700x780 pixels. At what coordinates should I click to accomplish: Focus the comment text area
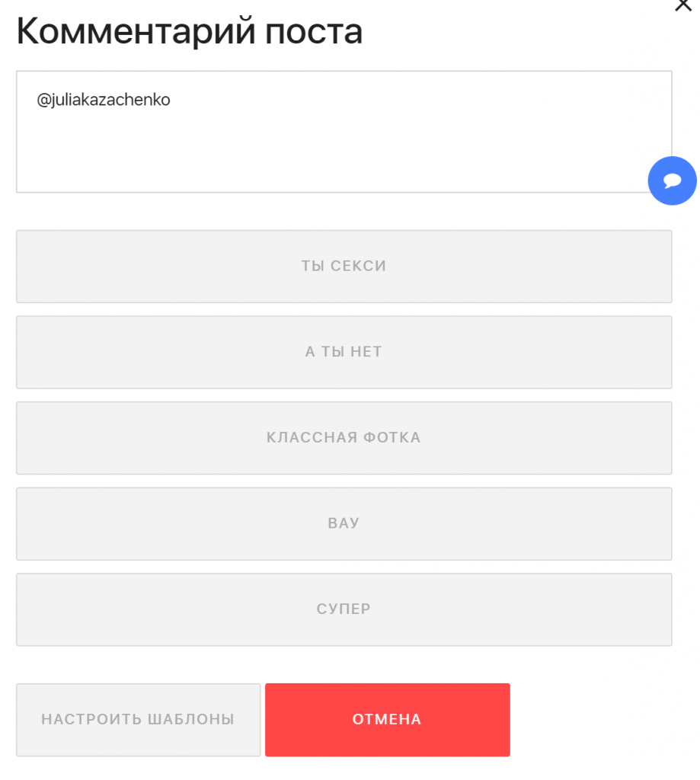click(344, 131)
